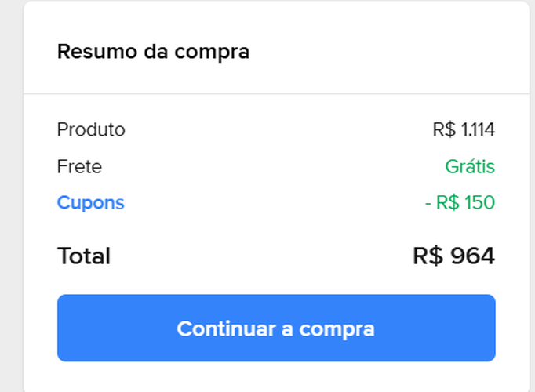
Task: Select the green Grátis shipping value
Action: tap(469, 166)
